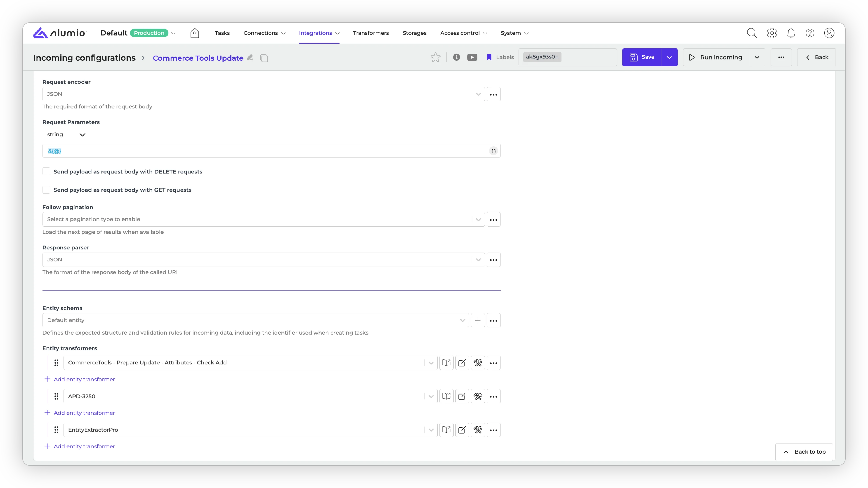868x488 pixels.
Task: Add entity transformer below EntityExtractorPro row
Action: click(x=80, y=446)
